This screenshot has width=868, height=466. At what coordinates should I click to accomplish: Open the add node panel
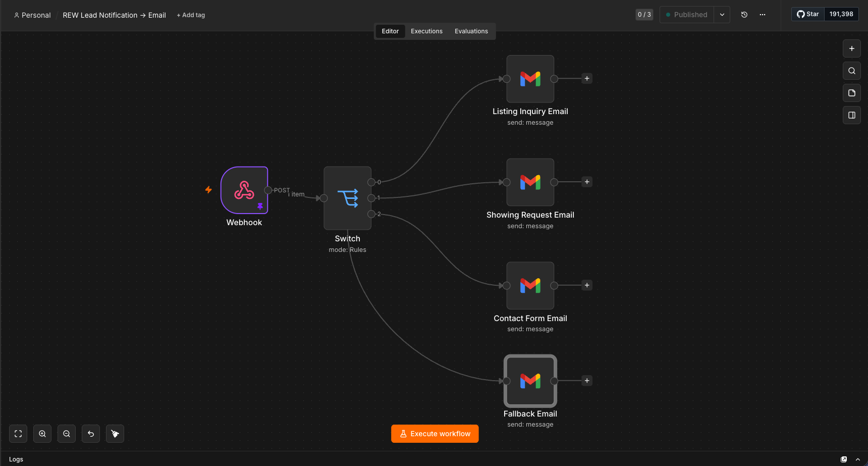[x=852, y=48]
